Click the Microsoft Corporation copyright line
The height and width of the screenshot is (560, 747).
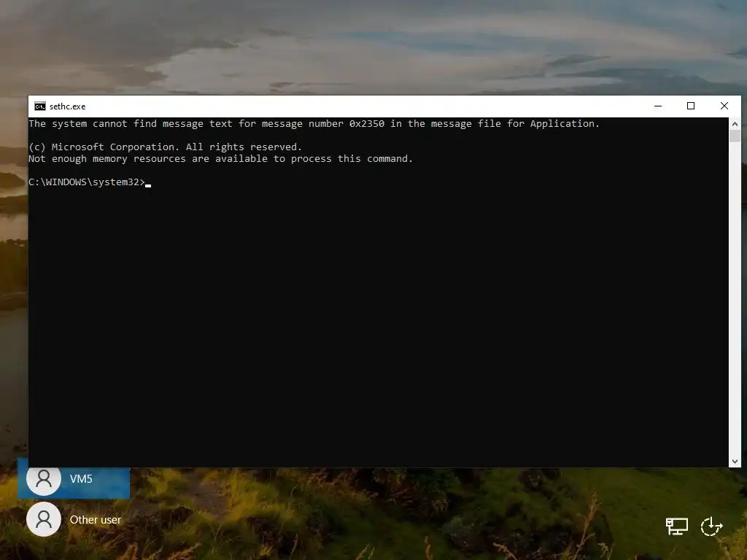tap(166, 147)
